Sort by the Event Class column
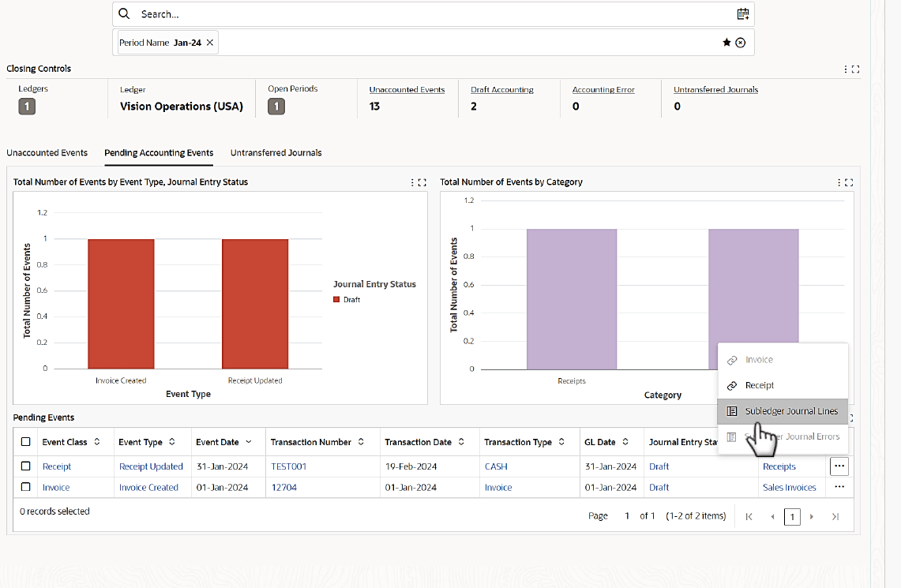 click(97, 441)
